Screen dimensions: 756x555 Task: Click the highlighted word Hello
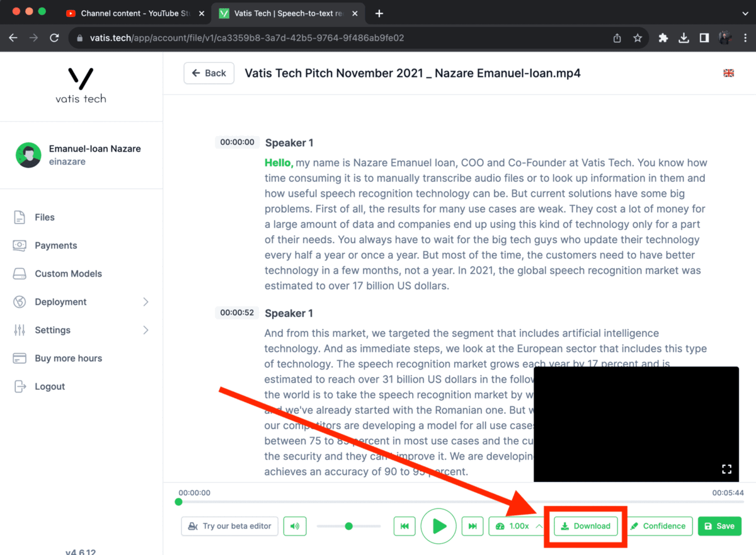point(279,163)
